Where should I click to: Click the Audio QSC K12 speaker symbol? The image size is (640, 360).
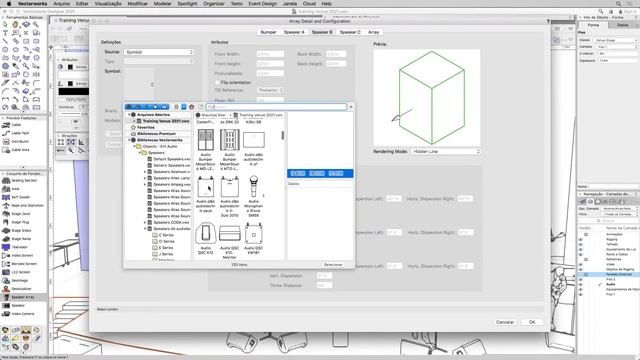(x=206, y=238)
